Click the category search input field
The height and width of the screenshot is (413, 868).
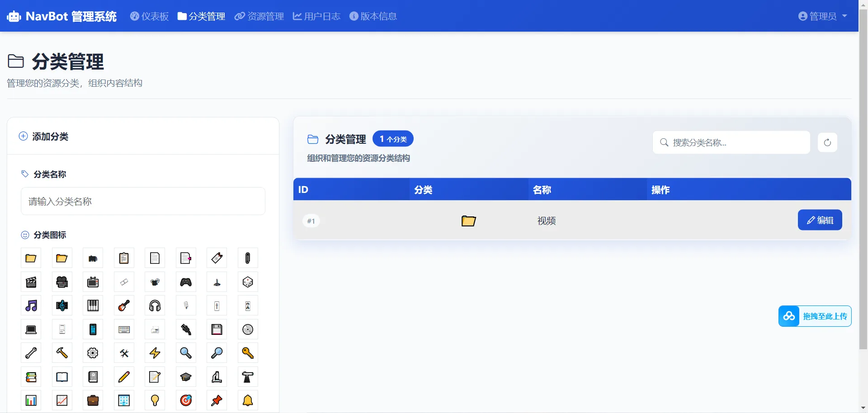coord(731,142)
